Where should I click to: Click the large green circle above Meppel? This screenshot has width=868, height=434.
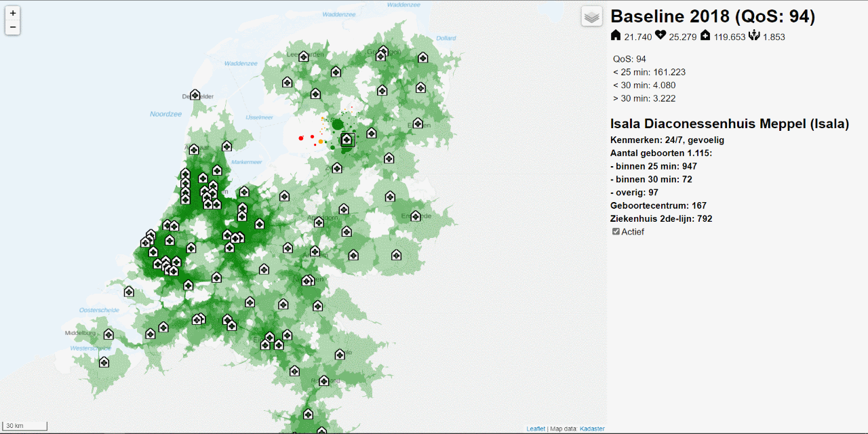[337, 124]
